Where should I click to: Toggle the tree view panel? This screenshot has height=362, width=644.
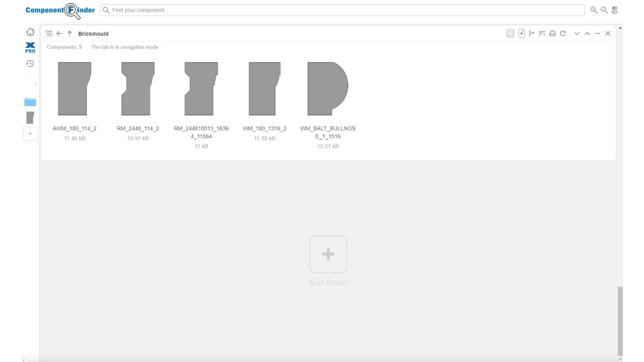tap(49, 34)
